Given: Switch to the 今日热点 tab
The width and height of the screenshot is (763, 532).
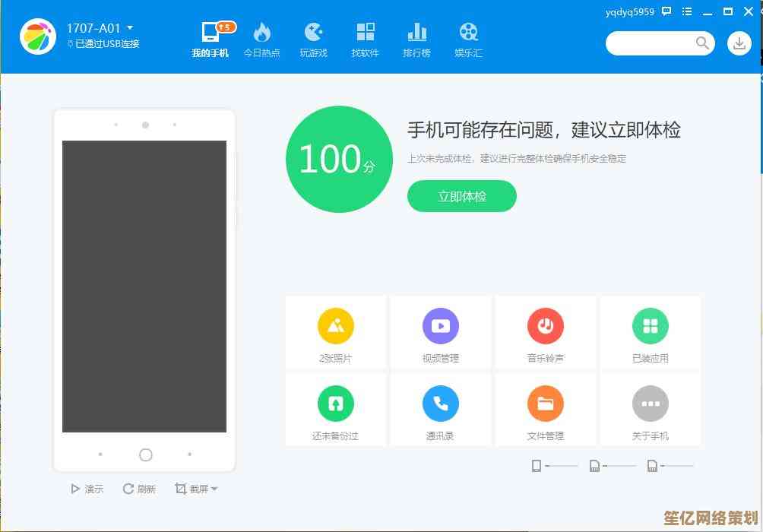Looking at the screenshot, I should 261,38.
